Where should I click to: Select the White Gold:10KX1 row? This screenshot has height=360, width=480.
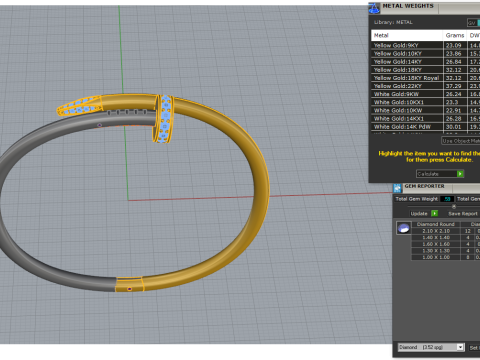click(426, 102)
